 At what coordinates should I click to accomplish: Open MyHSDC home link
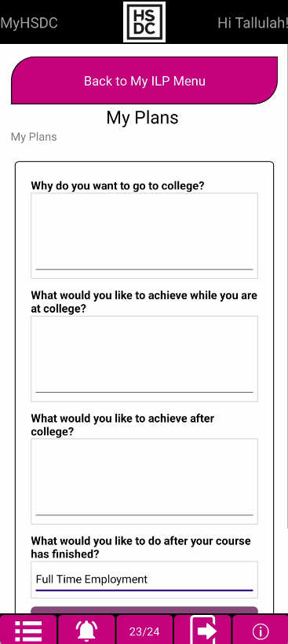coord(29,23)
